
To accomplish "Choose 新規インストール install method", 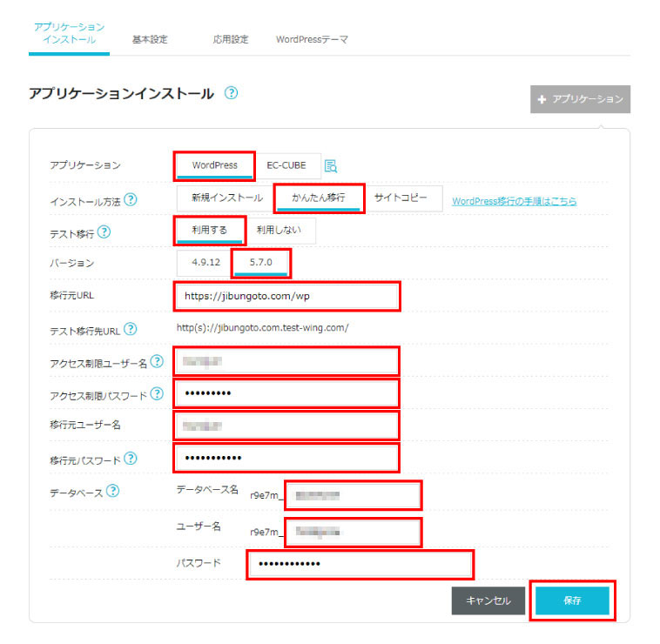I will (x=226, y=198).
